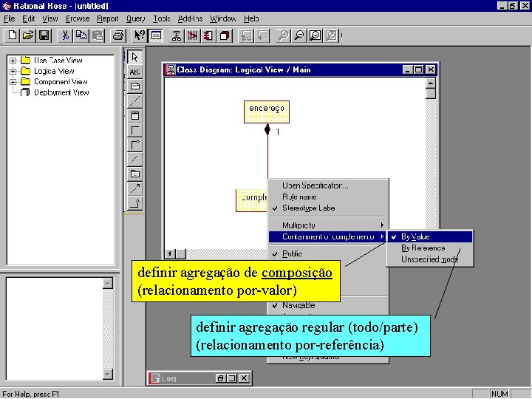532x399 pixels.
Task: Click the composition diamond on the association
Action: click(267, 129)
